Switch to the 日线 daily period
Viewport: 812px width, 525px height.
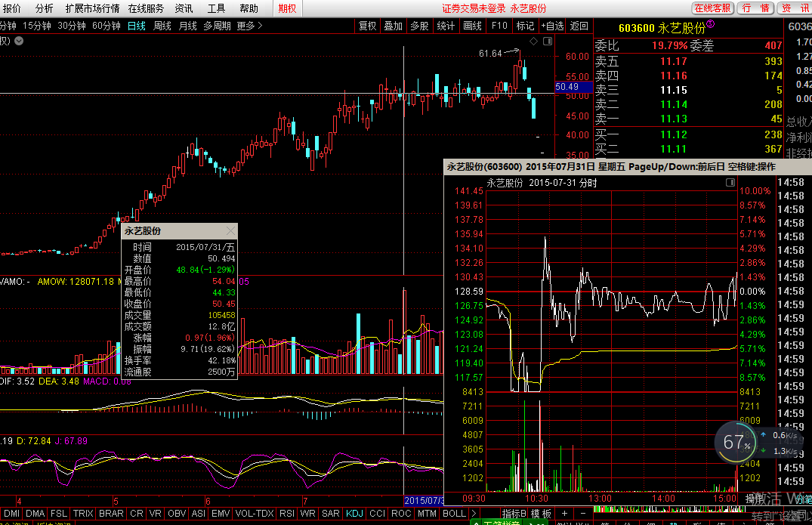click(x=137, y=26)
